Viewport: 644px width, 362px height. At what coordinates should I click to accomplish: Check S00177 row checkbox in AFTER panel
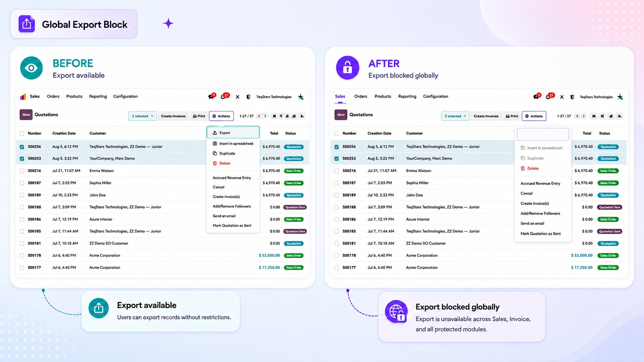click(337, 268)
